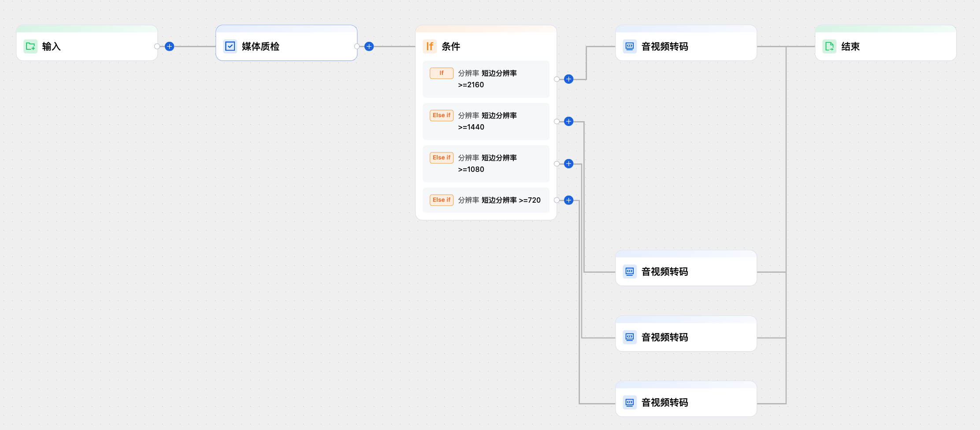
Task: Click the second transcoding node icon
Action: tap(630, 271)
